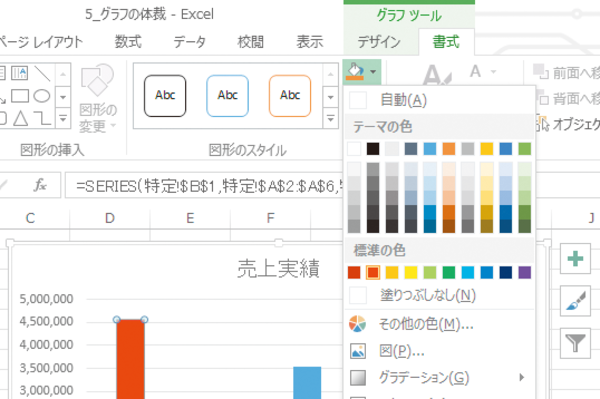Open the 校閲 ribbon tab
The height and width of the screenshot is (399, 600).
pyautogui.click(x=251, y=42)
